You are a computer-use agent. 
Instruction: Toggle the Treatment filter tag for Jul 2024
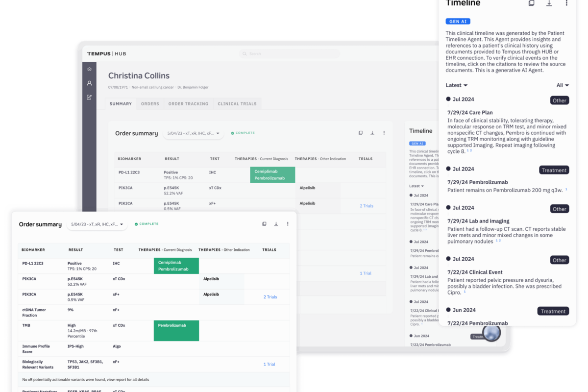(x=554, y=170)
